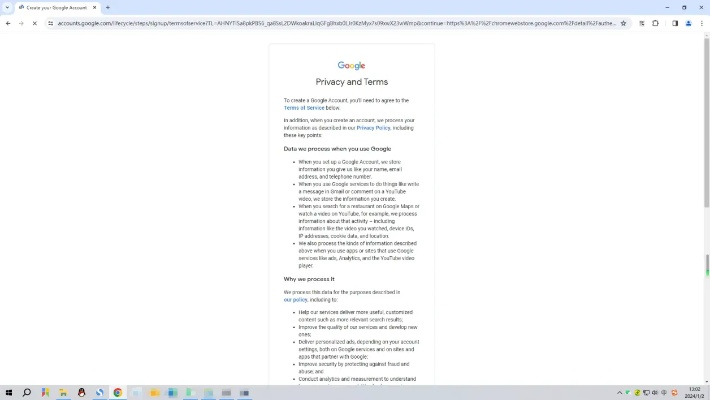Image resolution: width=710 pixels, height=400 pixels.
Task: Bookmark this page with the star icon
Action: [624, 23]
